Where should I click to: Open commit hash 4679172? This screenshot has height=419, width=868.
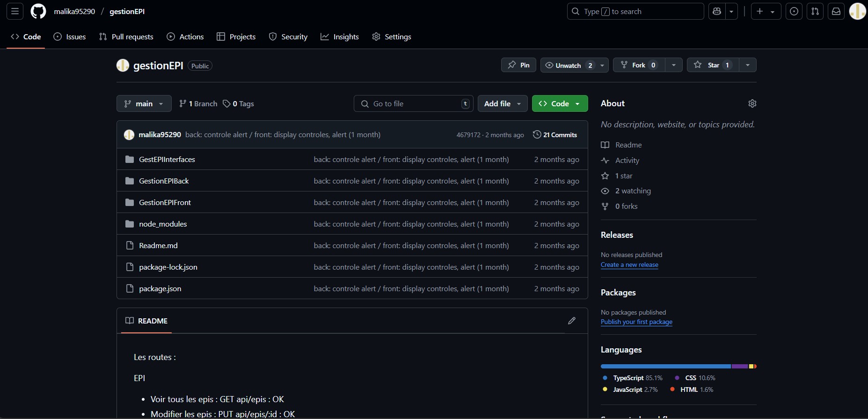coord(468,135)
